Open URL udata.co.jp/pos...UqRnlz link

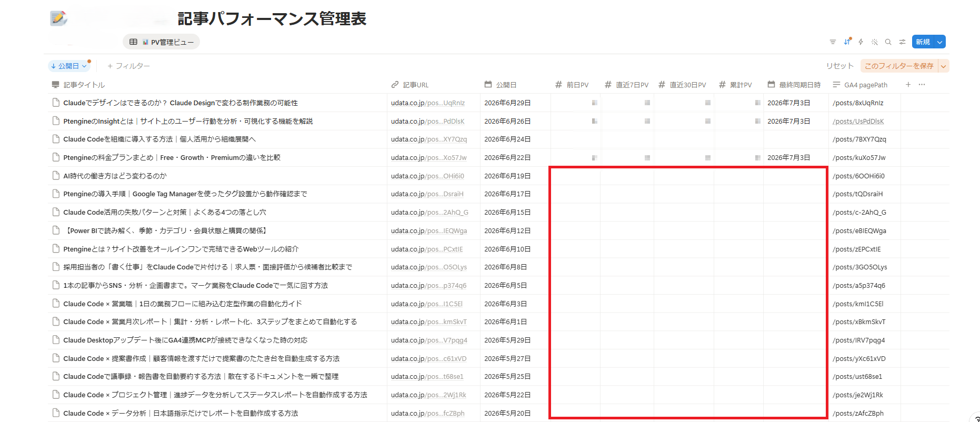pos(428,103)
